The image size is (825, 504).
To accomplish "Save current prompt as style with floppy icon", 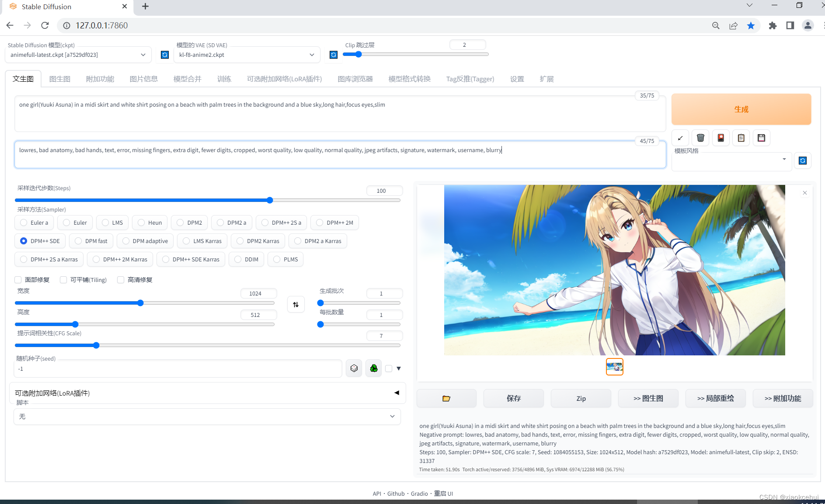I will [x=761, y=138].
